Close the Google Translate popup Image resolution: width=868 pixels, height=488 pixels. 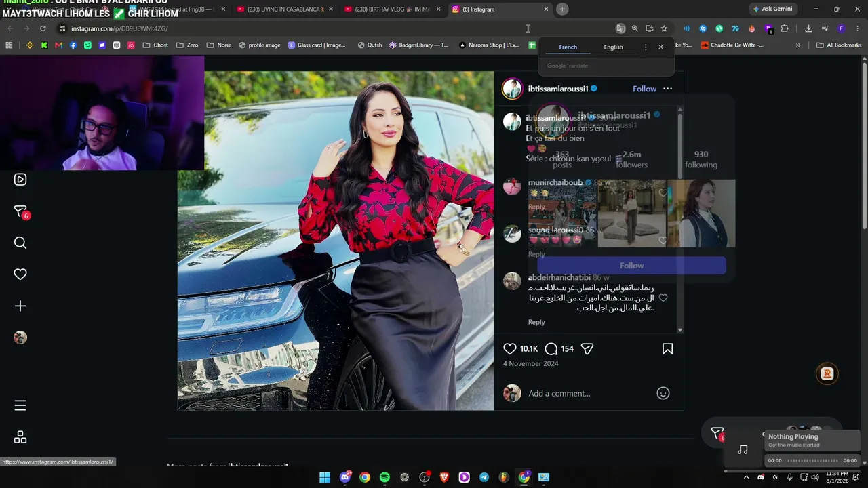tap(660, 47)
